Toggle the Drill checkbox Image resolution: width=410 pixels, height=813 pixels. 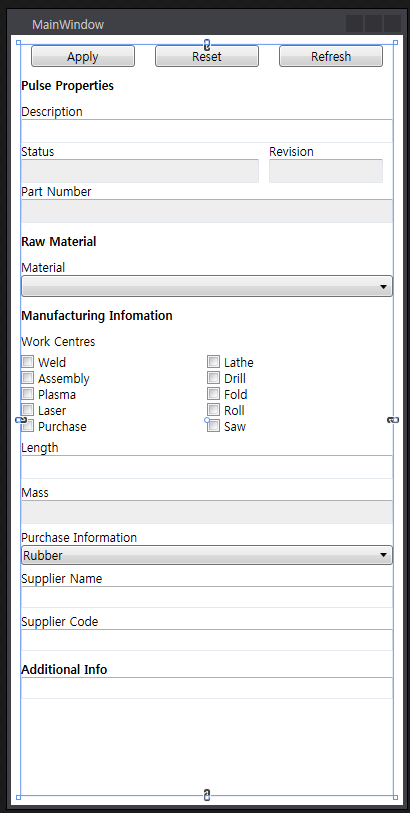[x=214, y=377]
